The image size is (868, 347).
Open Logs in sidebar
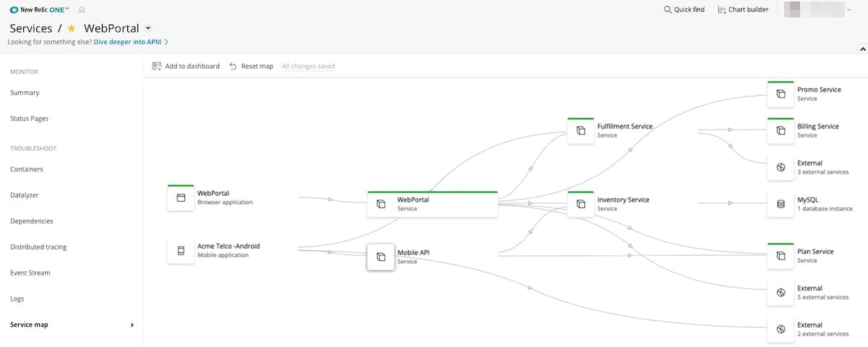click(x=17, y=299)
